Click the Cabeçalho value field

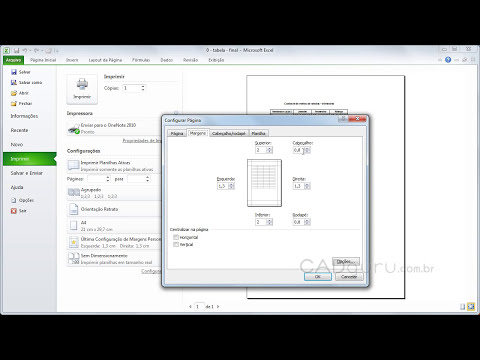click(299, 150)
